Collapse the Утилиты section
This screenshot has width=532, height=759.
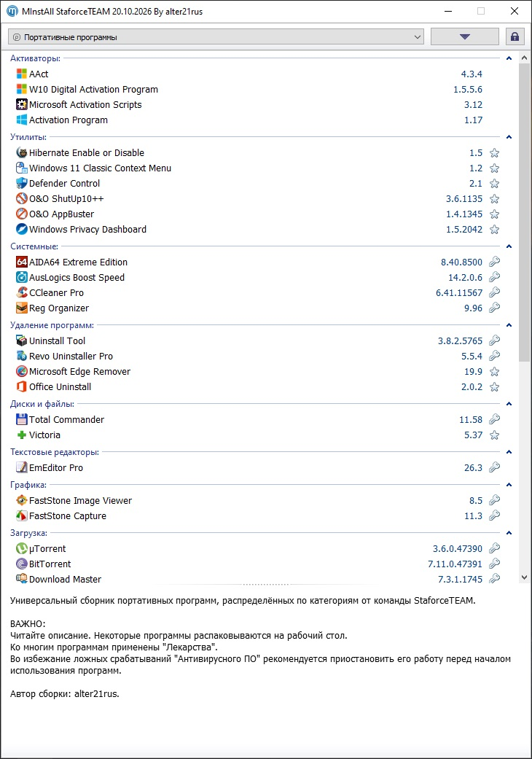pyautogui.click(x=509, y=137)
